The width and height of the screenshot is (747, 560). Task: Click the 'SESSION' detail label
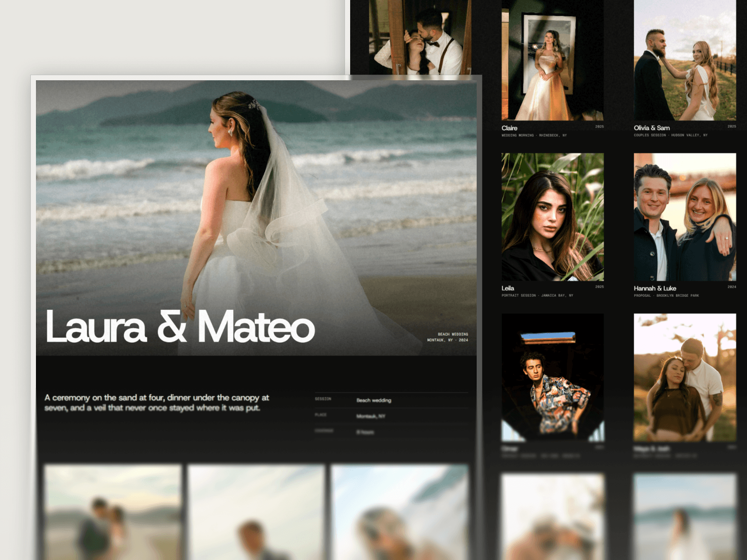(323, 399)
